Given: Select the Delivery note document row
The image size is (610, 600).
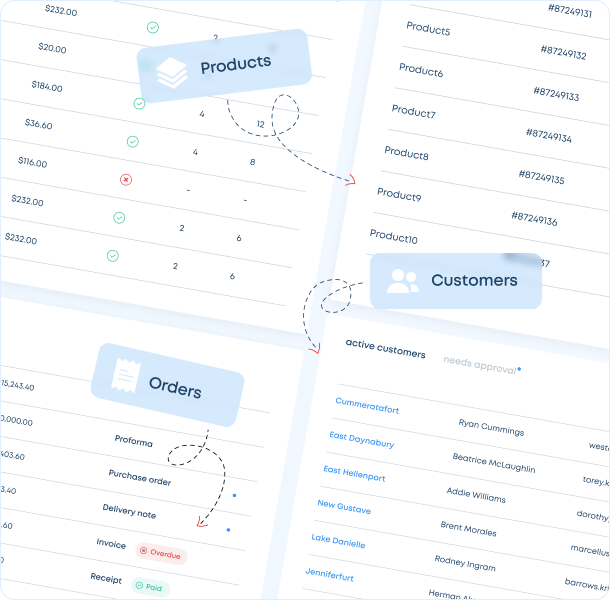Looking at the screenshot, I should click(129, 511).
